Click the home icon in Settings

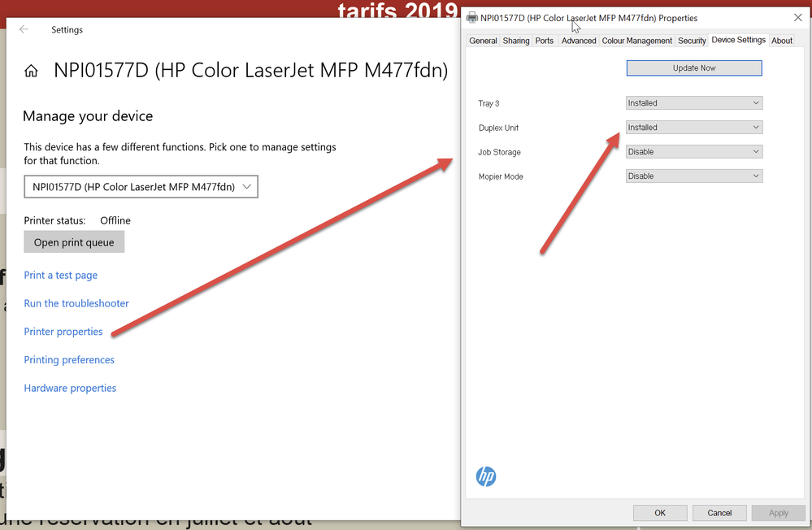[31, 71]
